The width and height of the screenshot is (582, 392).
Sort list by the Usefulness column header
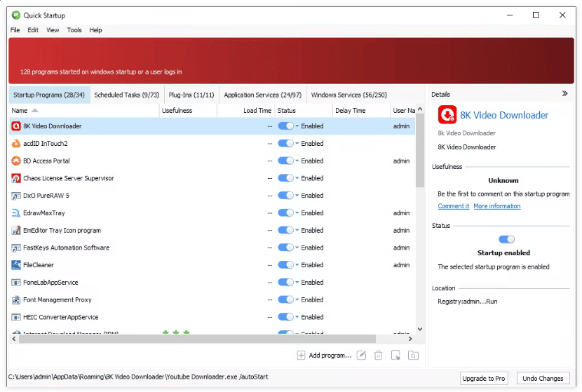188,111
